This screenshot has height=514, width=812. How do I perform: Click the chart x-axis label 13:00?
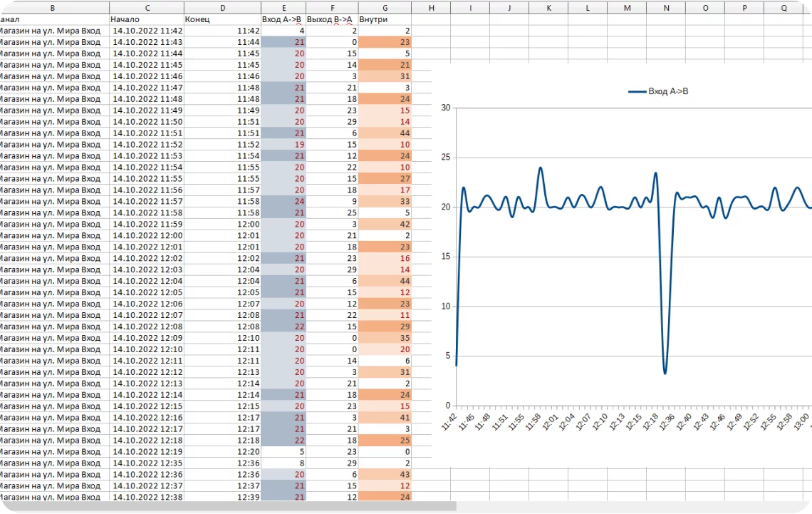click(801, 422)
